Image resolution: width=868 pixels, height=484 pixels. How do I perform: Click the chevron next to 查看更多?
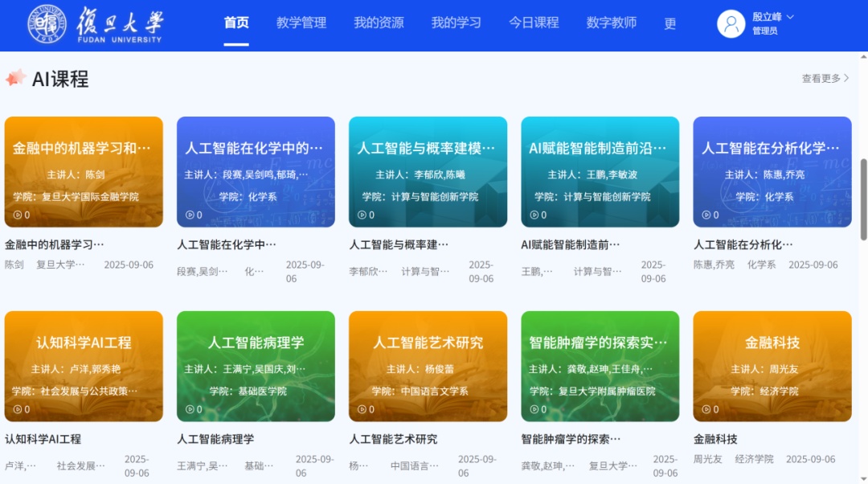pyautogui.click(x=848, y=78)
